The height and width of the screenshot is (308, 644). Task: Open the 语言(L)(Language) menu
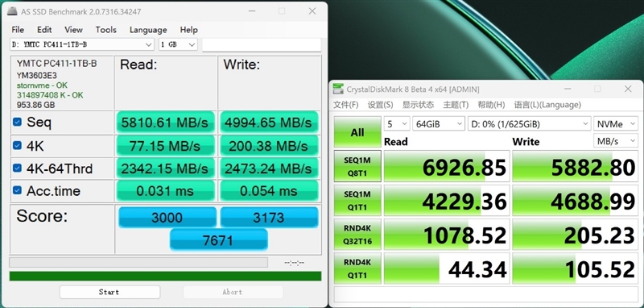click(547, 105)
